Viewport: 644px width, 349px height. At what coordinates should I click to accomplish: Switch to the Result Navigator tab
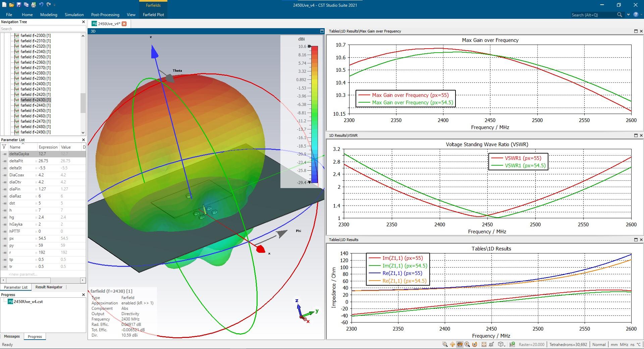49,287
